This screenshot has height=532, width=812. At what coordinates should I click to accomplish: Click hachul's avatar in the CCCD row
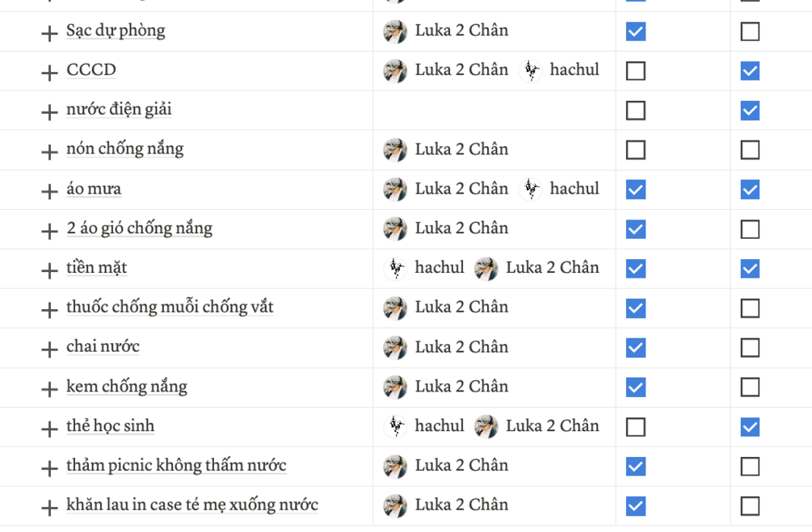(531, 71)
